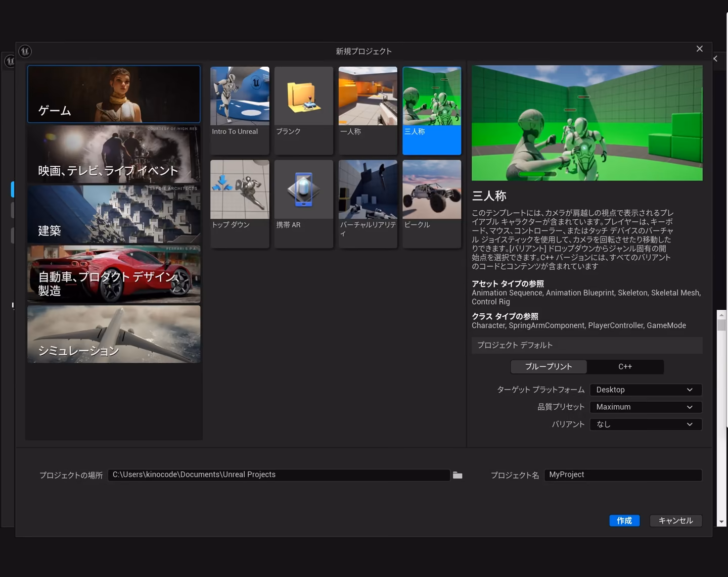Click the 三人称 title in details panel
The image size is (728, 577).
[489, 196]
